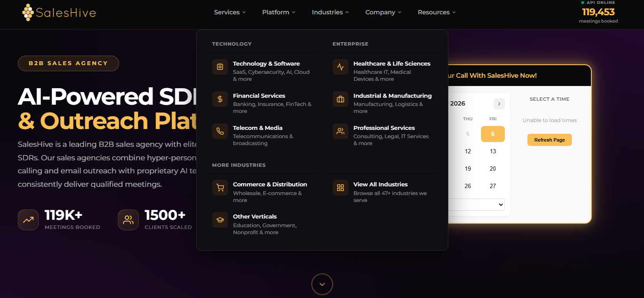Click the 119K+ meetings booked stat
The width and height of the screenshot is (644, 298).
[72, 220]
